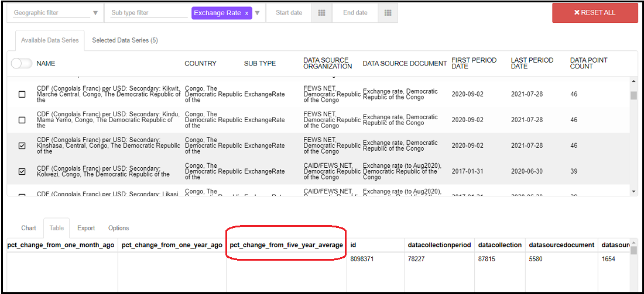Uncheck the Kinshasa Central series checkbox
This screenshot has width=644, height=294.
(x=22, y=146)
